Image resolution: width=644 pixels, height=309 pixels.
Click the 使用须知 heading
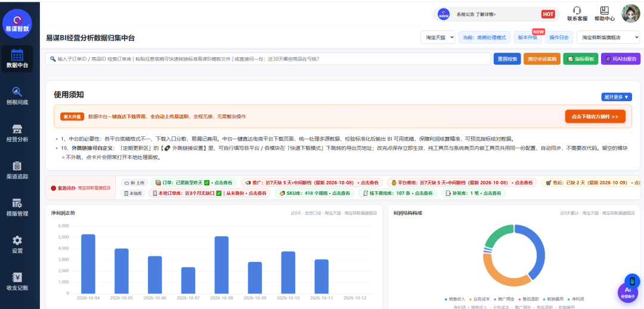69,95
